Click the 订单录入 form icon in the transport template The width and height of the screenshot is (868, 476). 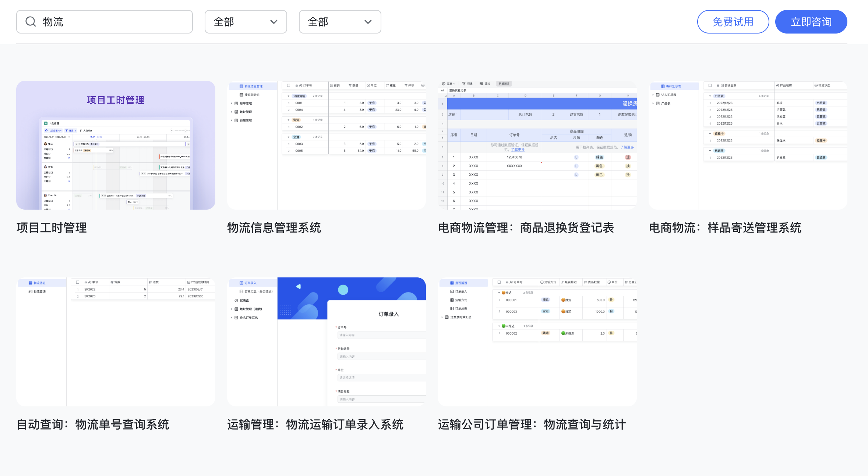pyautogui.click(x=241, y=283)
